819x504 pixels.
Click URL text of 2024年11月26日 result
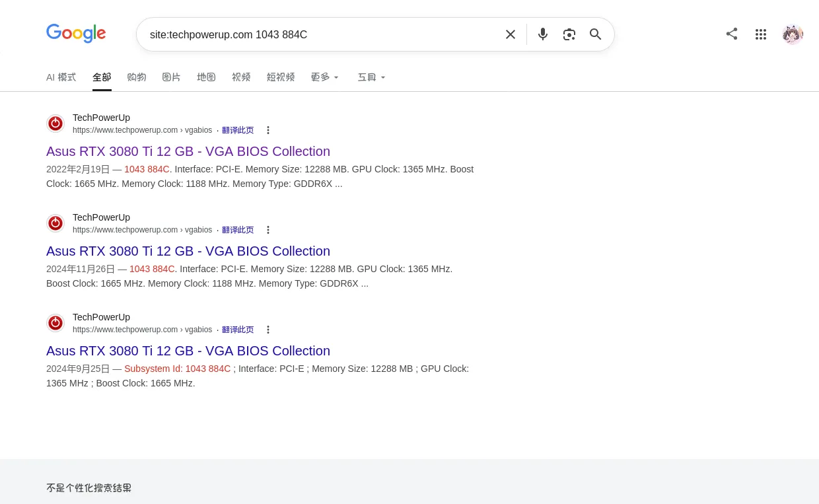[x=142, y=230]
